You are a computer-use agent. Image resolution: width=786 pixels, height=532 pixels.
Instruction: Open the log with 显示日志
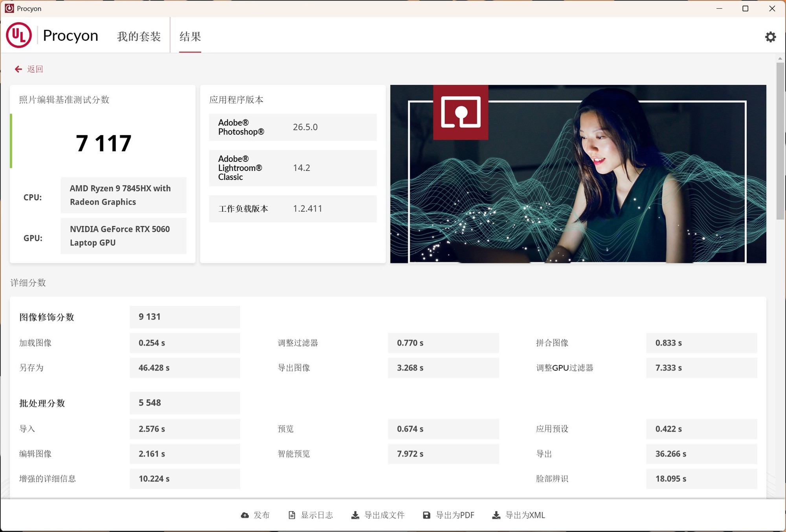(x=318, y=515)
